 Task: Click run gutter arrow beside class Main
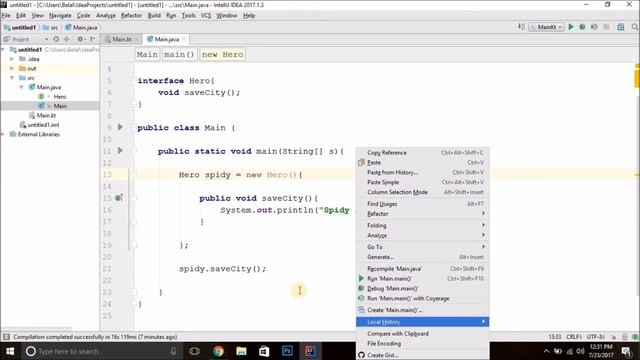click(120, 127)
